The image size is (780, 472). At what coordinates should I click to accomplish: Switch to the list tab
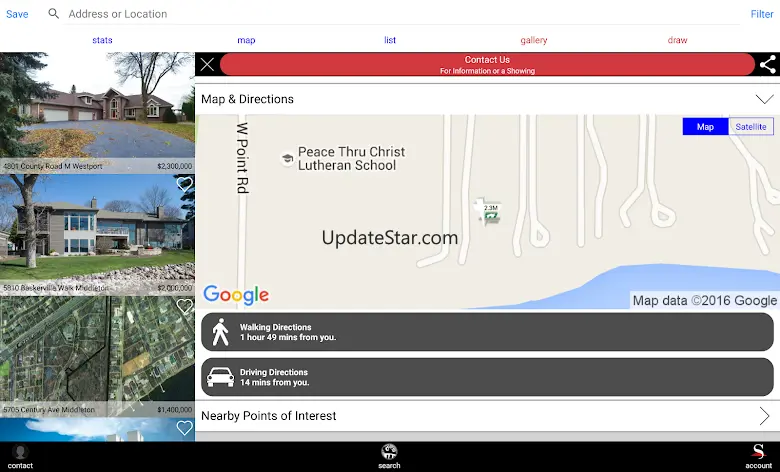[390, 40]
